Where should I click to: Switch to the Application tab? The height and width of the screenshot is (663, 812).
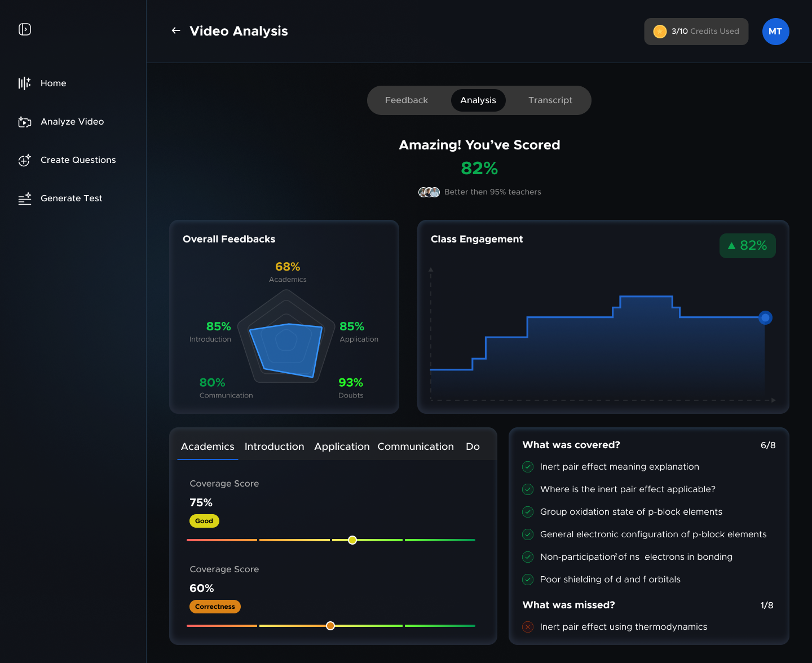[342, 446]
